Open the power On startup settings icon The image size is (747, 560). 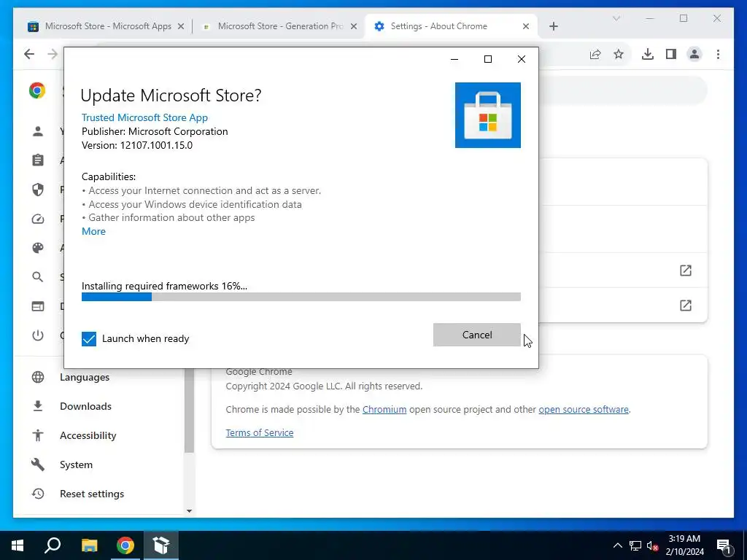pos(38,335)
